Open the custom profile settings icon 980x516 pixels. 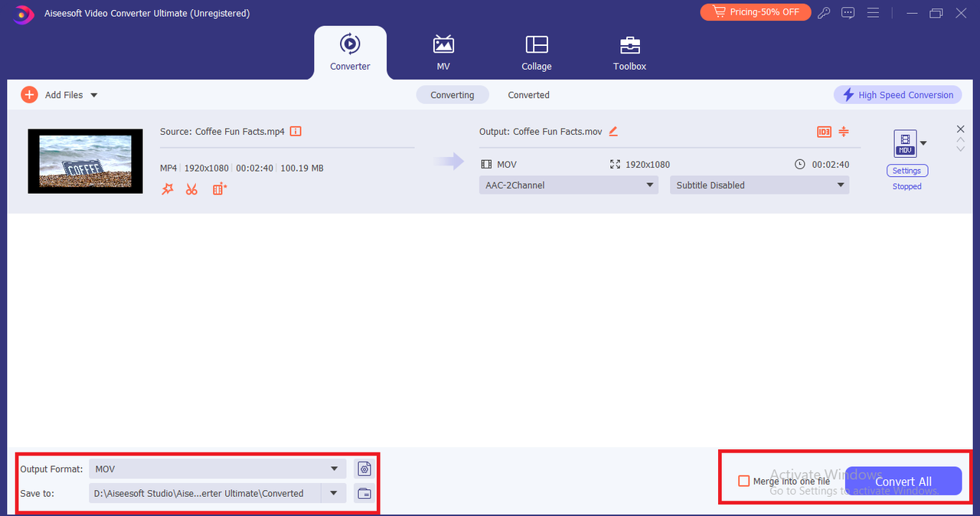(x=364, y=469)
